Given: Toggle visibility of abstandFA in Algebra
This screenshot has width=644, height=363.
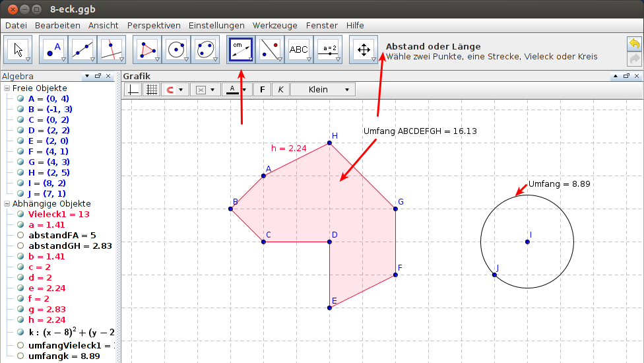Looking at the screenshot, I should tap(20, 236).
